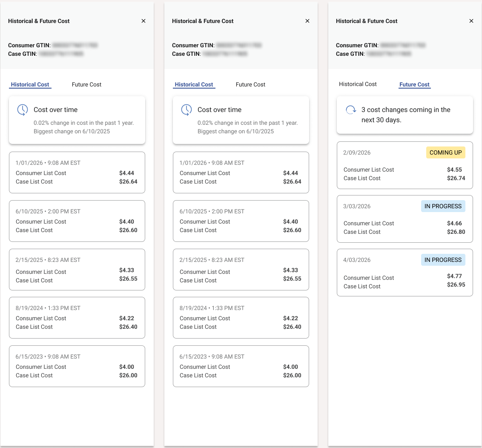482x448 pixels.
Task: Click the clock icon in the middle panel
Action: tap(186, 110)
